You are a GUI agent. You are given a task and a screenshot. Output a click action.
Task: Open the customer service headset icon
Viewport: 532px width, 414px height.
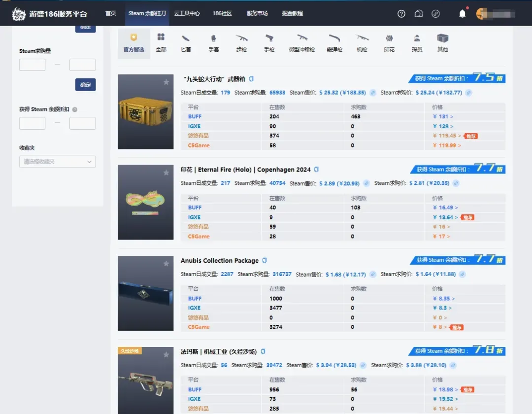click(x=418, y=14)
